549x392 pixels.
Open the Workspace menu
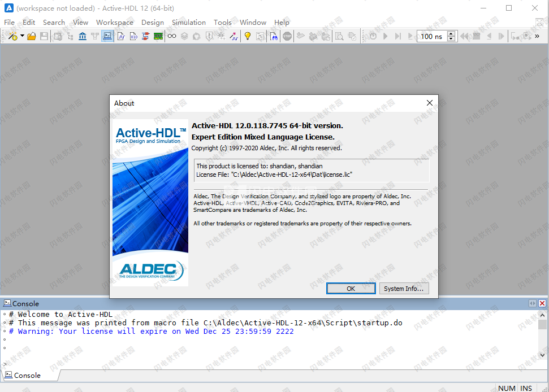114,23
